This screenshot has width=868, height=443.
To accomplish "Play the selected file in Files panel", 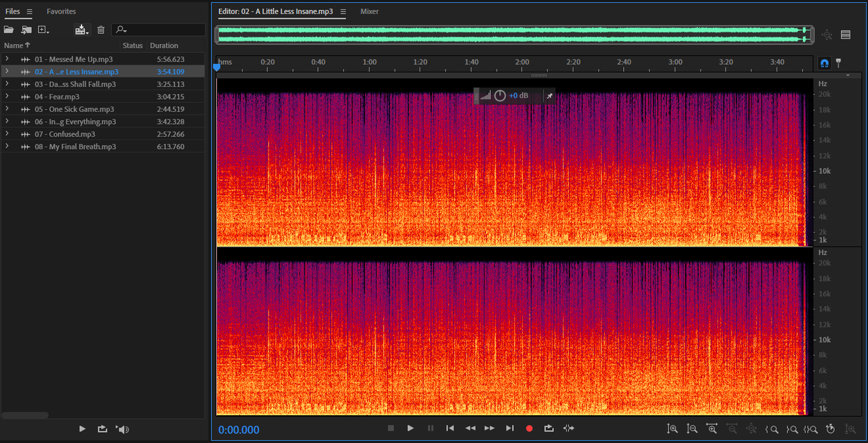I will (82, 429).
